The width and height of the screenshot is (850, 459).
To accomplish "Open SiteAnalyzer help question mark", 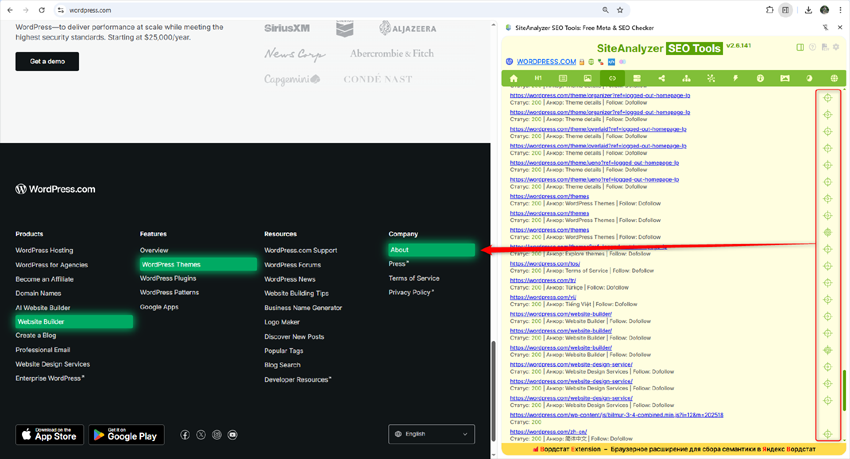I will pos(812,47).
